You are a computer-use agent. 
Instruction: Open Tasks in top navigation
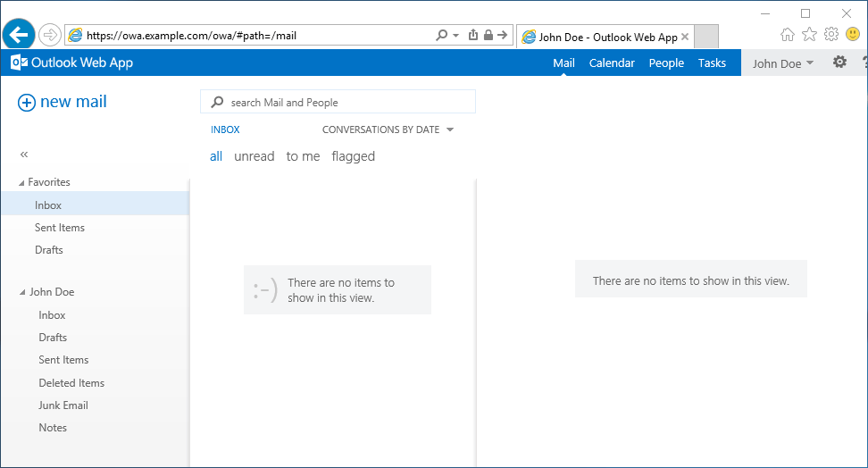pos(712,63)
